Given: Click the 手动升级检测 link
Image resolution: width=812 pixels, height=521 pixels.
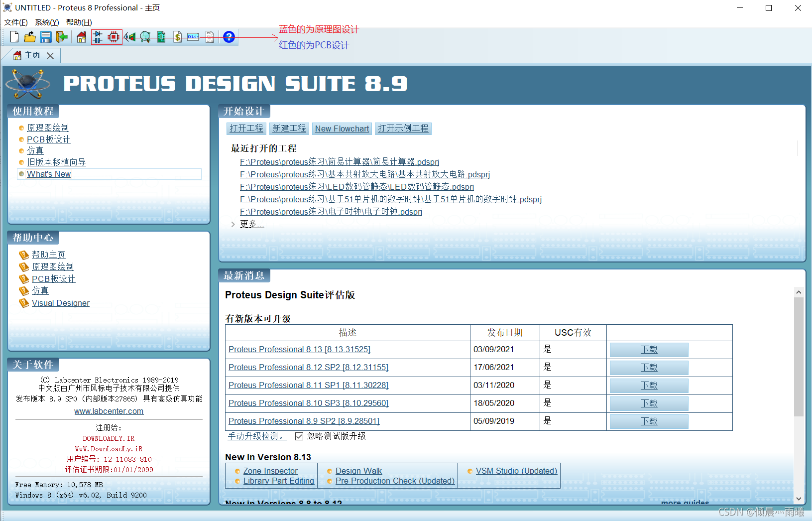Looking at the screenshot, I should point(257,436).
